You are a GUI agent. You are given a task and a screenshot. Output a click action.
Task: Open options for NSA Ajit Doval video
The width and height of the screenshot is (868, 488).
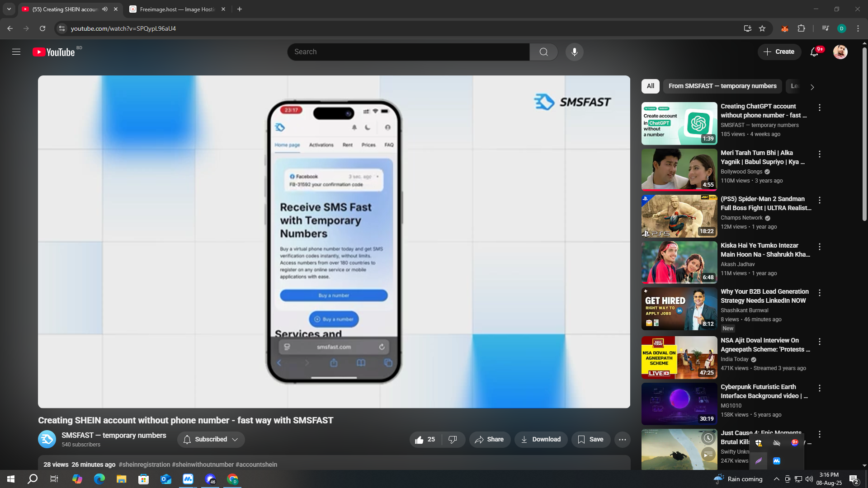pos(819,342)
